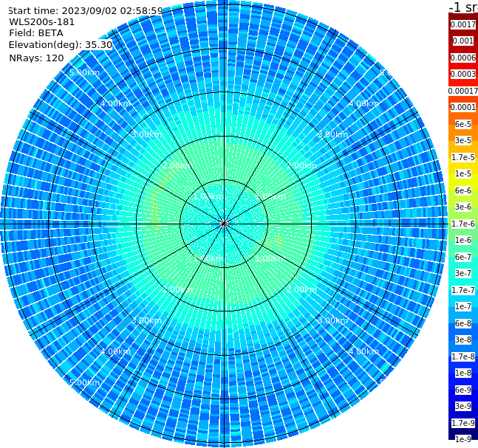
Task: Select the 1e-6 colorbar value
Action: point(463,240)
